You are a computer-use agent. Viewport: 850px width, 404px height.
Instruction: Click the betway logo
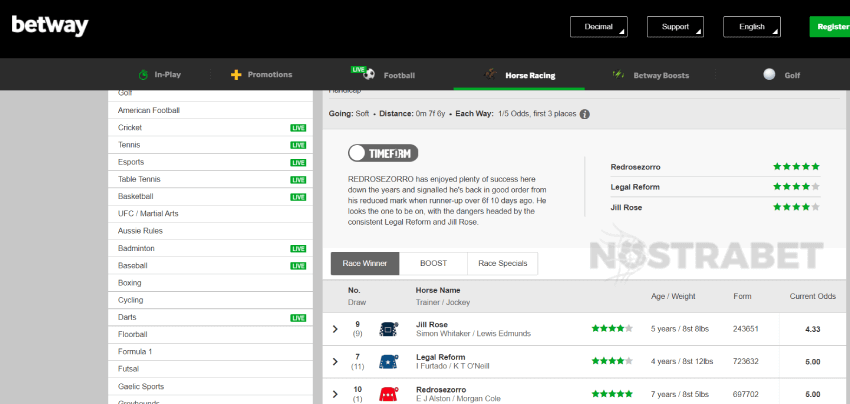[50, 25]
